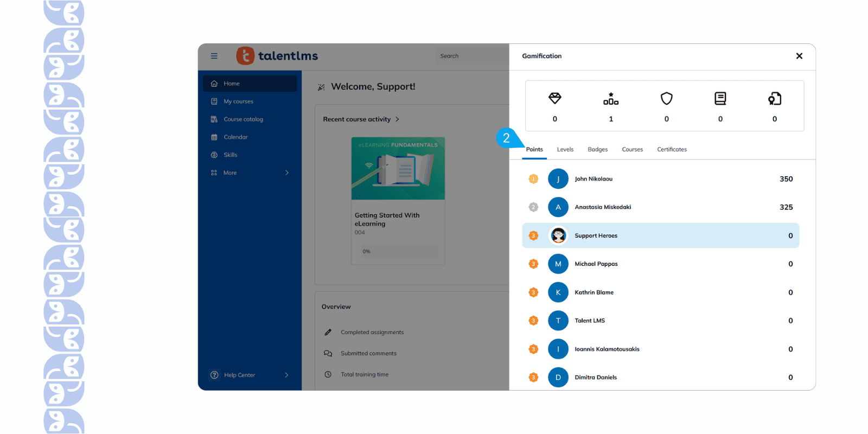Click the courses book icon
Image resolution: width=868 pixels, height=434 pixels.
pyautogui.click(x=720, y=98)
